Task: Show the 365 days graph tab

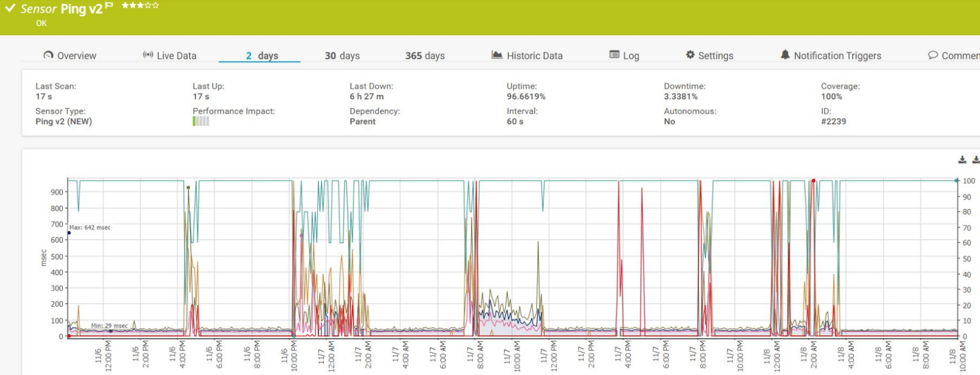Action: click(x=425, y=56)
